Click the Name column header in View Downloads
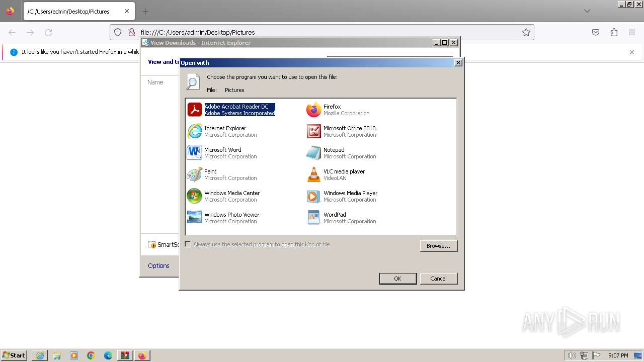This screenshot has height=362, width=644. 155,82
